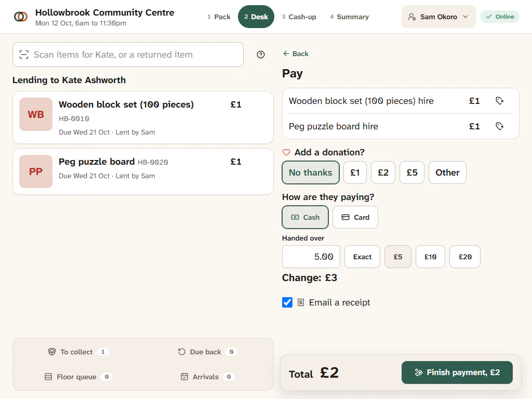Set handed over amount to £5

pos(398,257)
